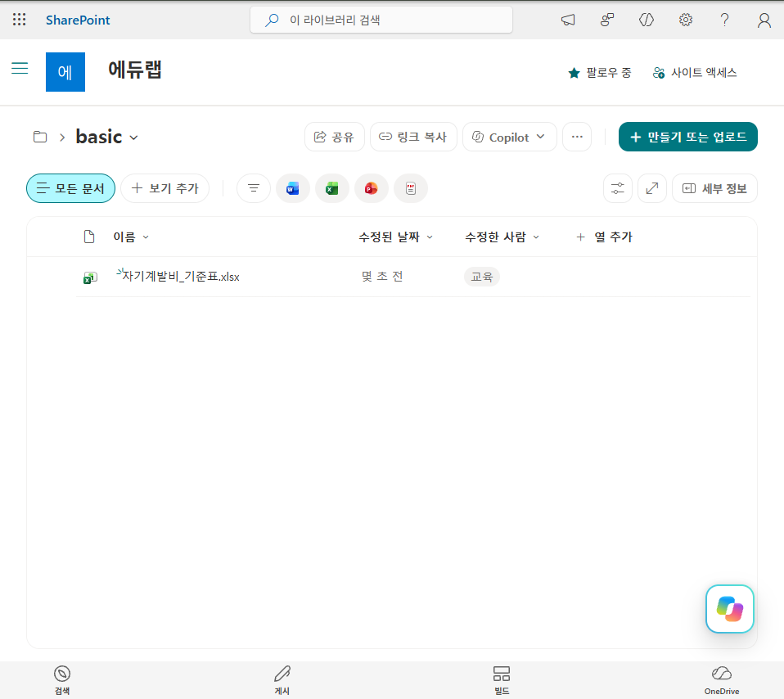784x699 pixels.
Task: Click the Copilot code-style icon in header
Action: (646, 20)
